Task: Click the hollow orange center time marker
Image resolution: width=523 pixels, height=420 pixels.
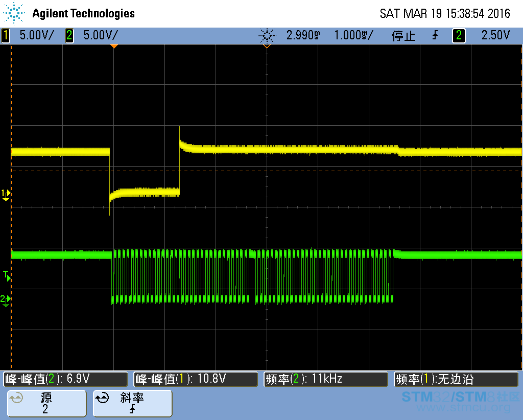Action: 267,46
